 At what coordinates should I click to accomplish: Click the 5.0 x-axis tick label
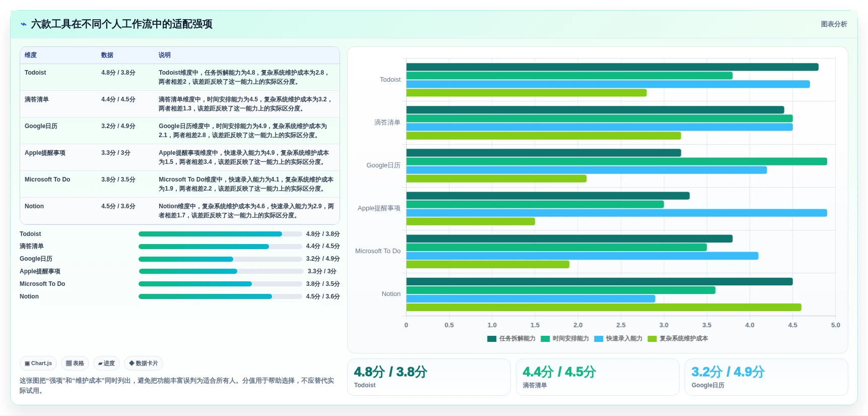pyautogui.click(x=836, y=325)
